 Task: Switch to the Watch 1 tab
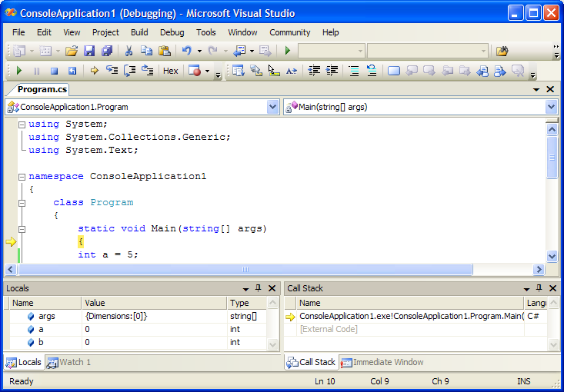point(69,362)
